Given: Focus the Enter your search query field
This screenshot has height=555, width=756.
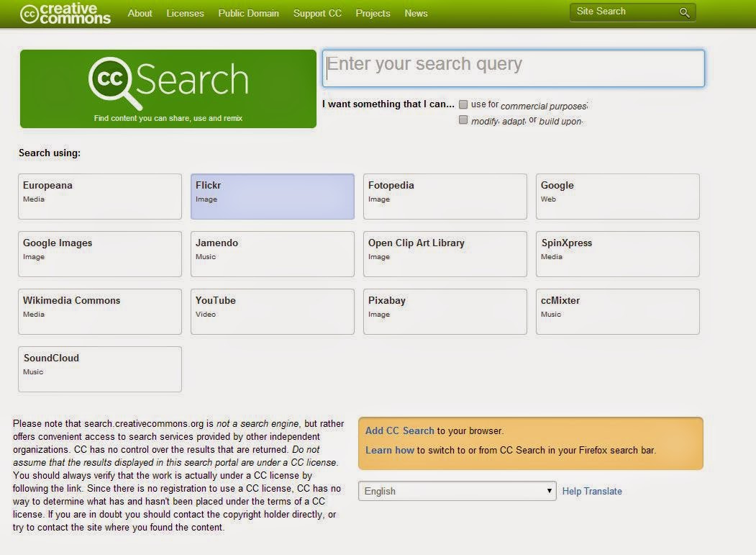Looking at the screenshot, I should click(x=514, y=68).
